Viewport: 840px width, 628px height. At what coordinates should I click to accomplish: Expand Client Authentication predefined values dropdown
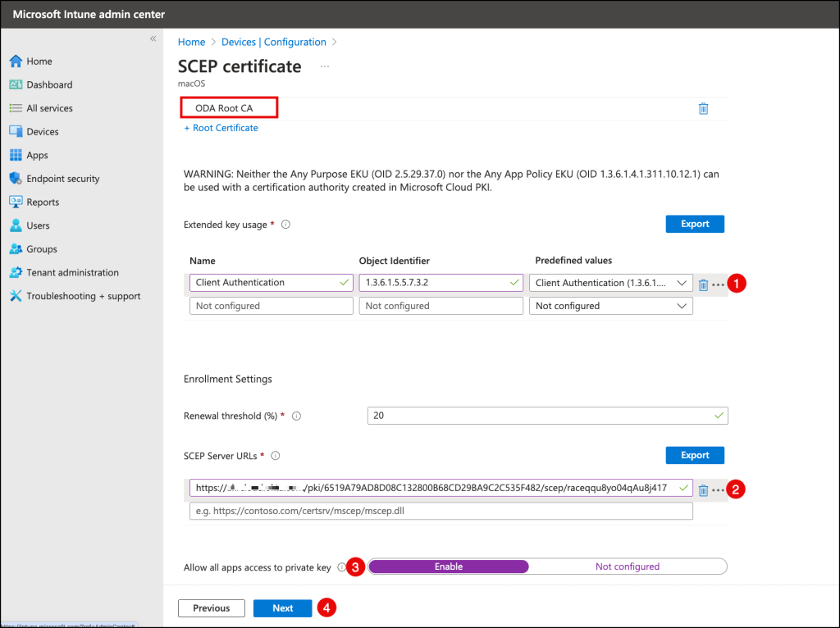coord(612,283)
